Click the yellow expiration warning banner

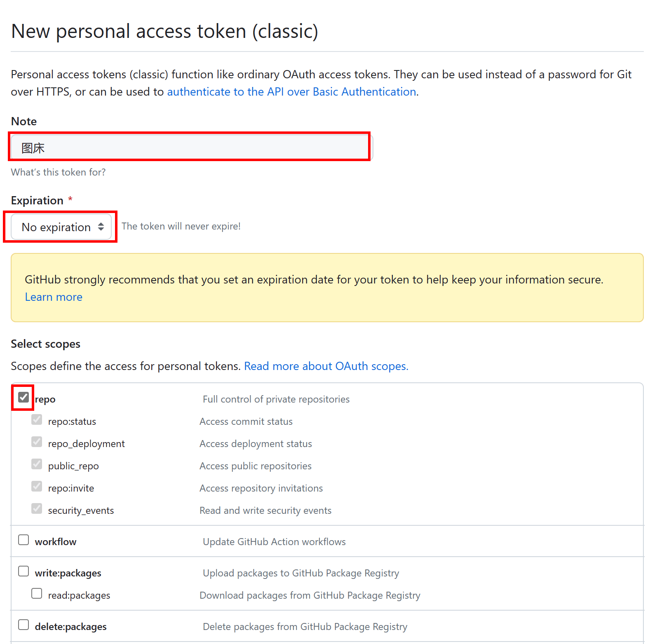click(326, 287)
